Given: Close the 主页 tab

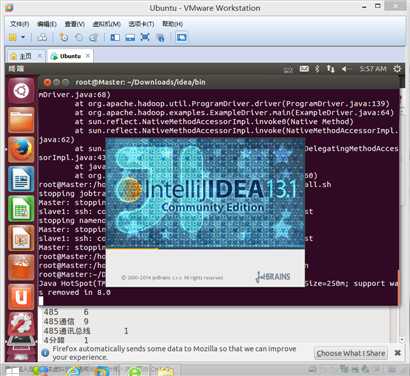Looking at the screenshot, I should coord(40,56).
